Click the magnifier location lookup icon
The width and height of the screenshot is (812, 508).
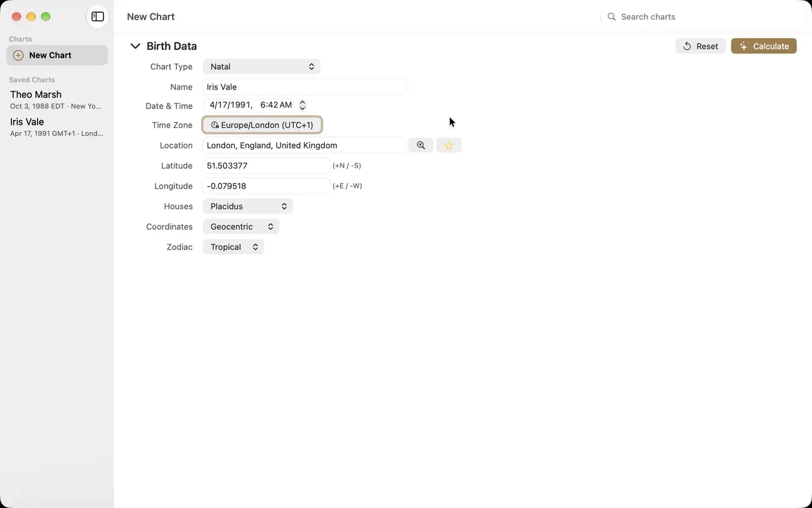[421, 145]
